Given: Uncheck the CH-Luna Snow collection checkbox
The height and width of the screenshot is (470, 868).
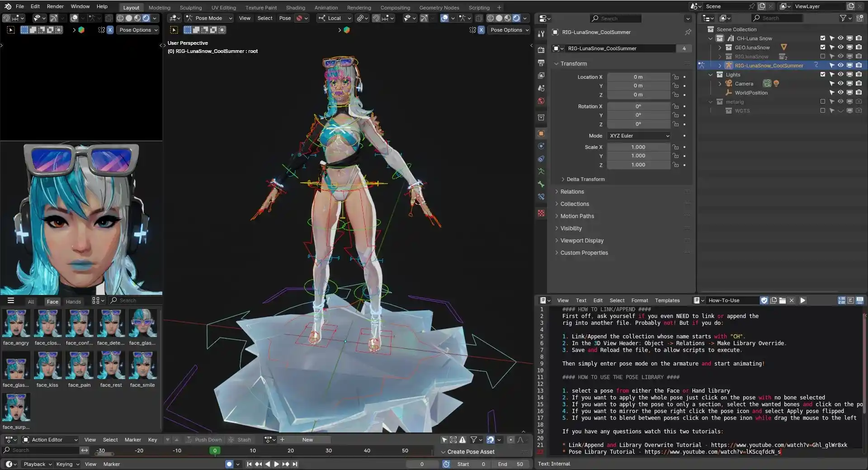Looking at the screenshot, I should 823,38.
